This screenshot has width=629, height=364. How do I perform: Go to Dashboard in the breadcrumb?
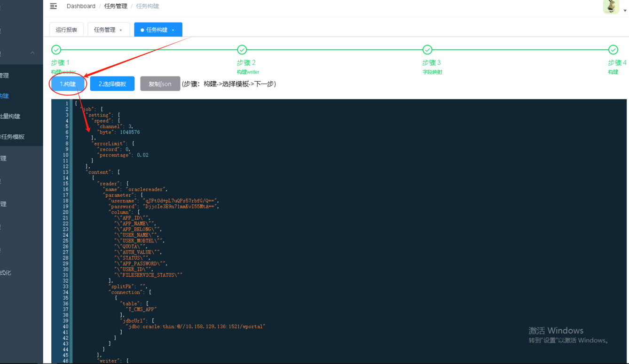[81, 6]
